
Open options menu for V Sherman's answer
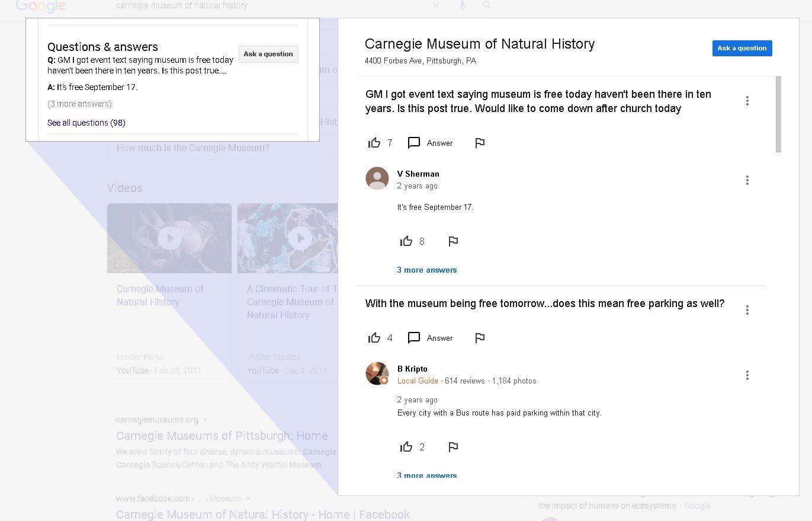pyautogui.click(x=747, y=180)
